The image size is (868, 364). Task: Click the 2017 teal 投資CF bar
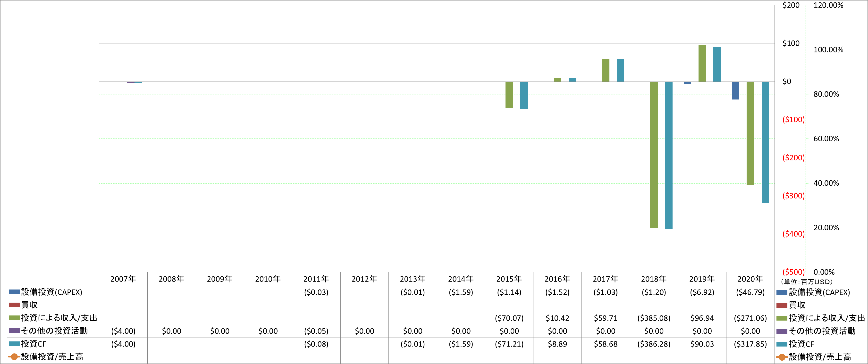[620, 70]
